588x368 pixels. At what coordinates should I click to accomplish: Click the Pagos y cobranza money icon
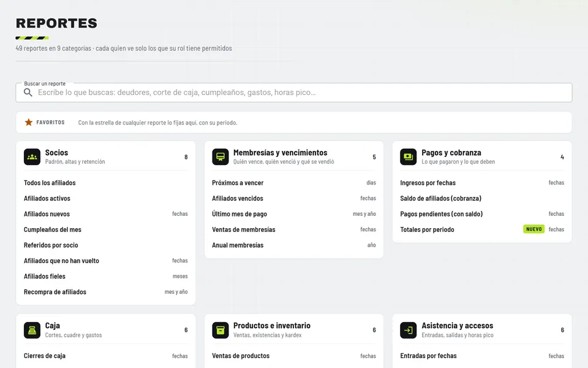click(409, 157)
